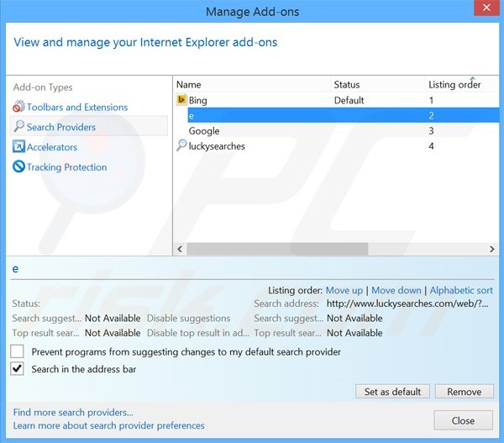
Task: Select the Bing search provider row
Action: coord(336,100)
